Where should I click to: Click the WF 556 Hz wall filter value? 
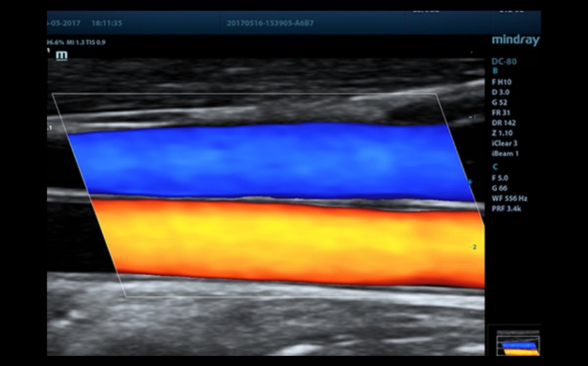click(x=509, y=198)
